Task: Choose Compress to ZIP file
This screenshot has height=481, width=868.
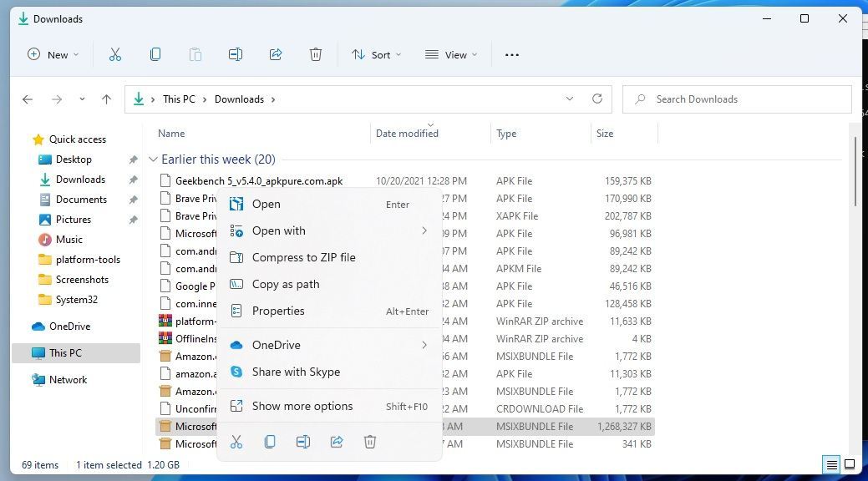Action: (303, 257)
